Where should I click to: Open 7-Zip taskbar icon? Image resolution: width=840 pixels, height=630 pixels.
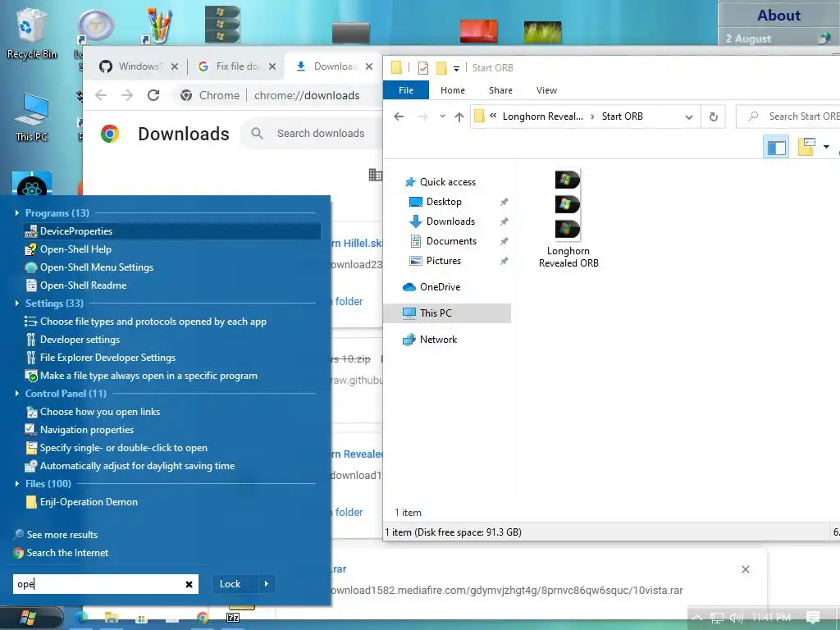233,618
